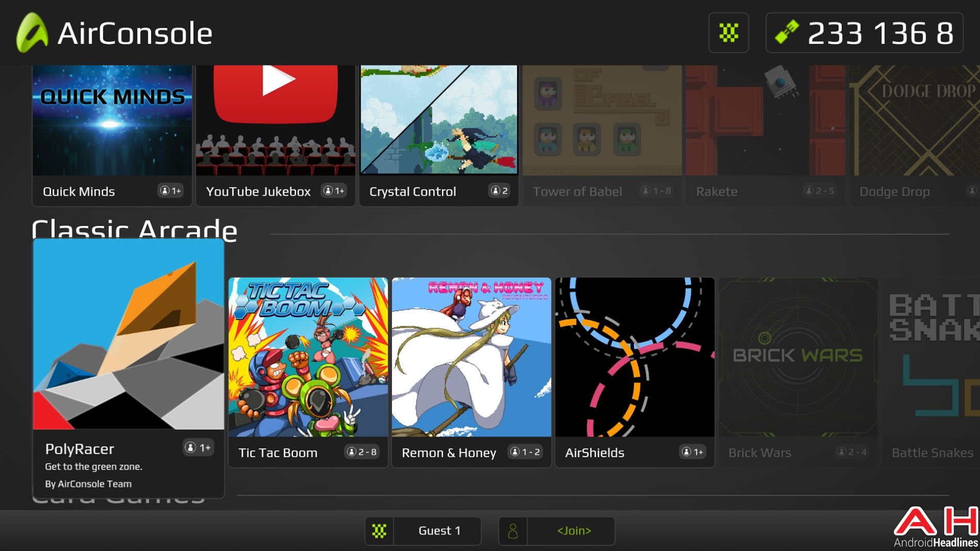
Task: Click the green plug icon beside the code
Action: [787, 32]
